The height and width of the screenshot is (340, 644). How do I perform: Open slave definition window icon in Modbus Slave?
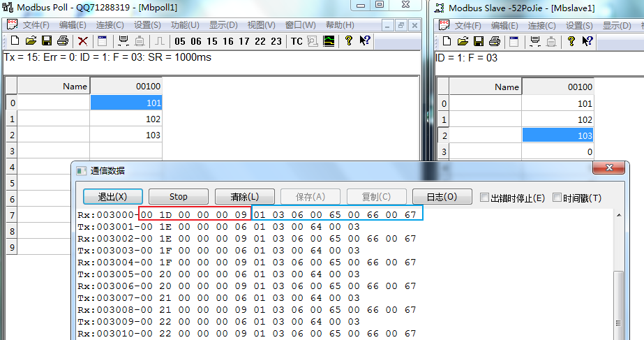(x=514, y=41)
